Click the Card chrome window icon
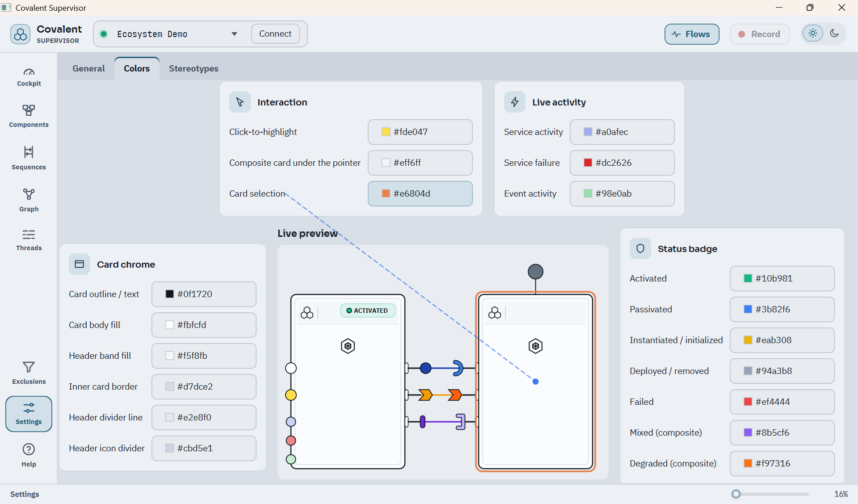 [80, 264]
